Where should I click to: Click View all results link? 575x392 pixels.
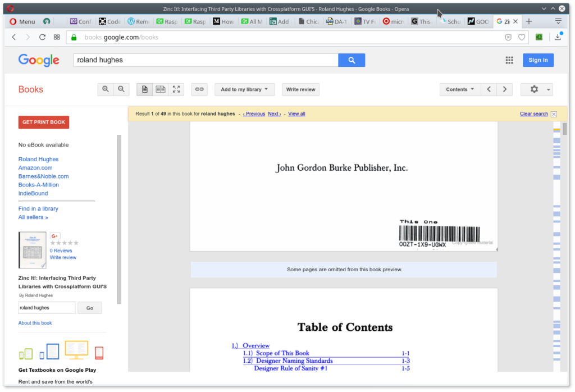click(x=296, y=113)
